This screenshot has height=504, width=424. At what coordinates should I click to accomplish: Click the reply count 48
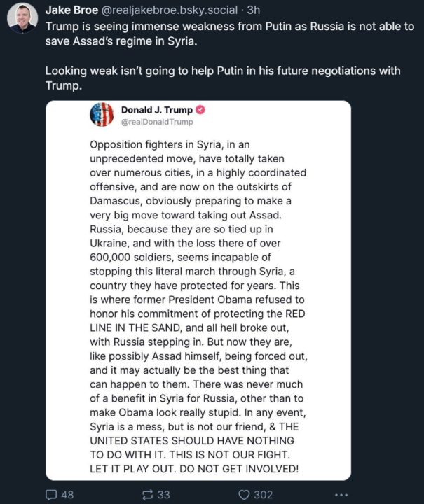[67, 495]
